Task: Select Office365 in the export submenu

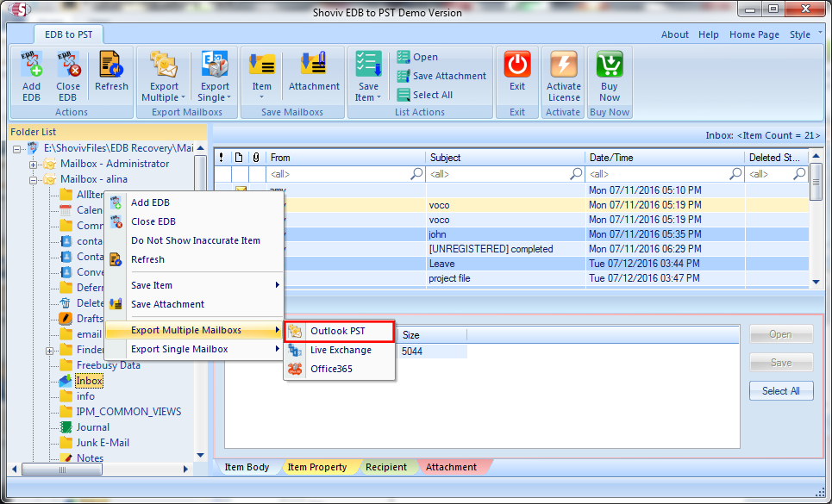Action: tap(331, 369)
